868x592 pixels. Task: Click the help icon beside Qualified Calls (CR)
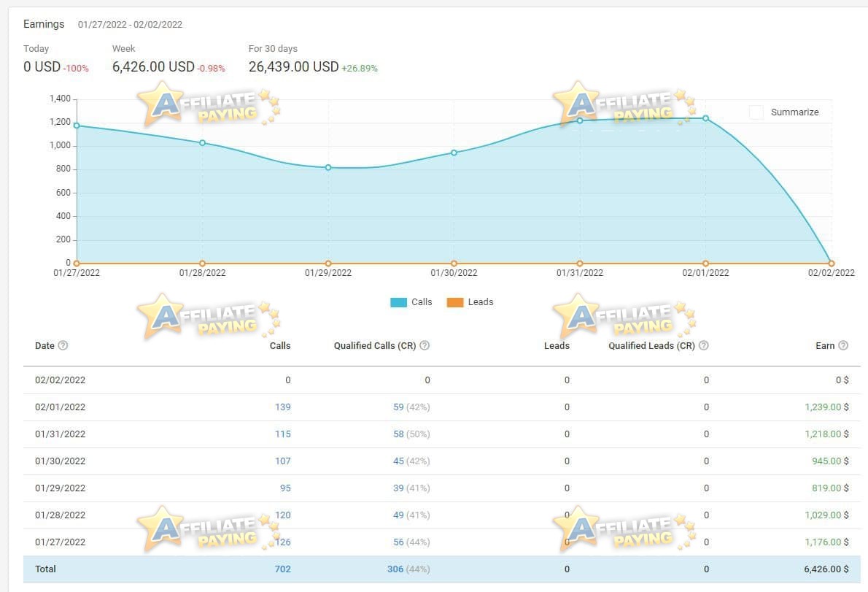pos(425,345)
